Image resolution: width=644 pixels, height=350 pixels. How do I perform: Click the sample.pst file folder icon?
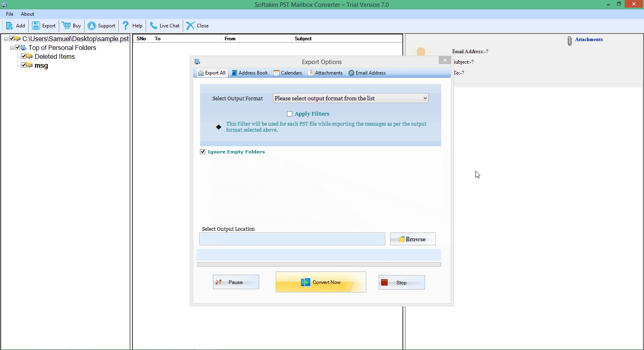click(18, 39)
